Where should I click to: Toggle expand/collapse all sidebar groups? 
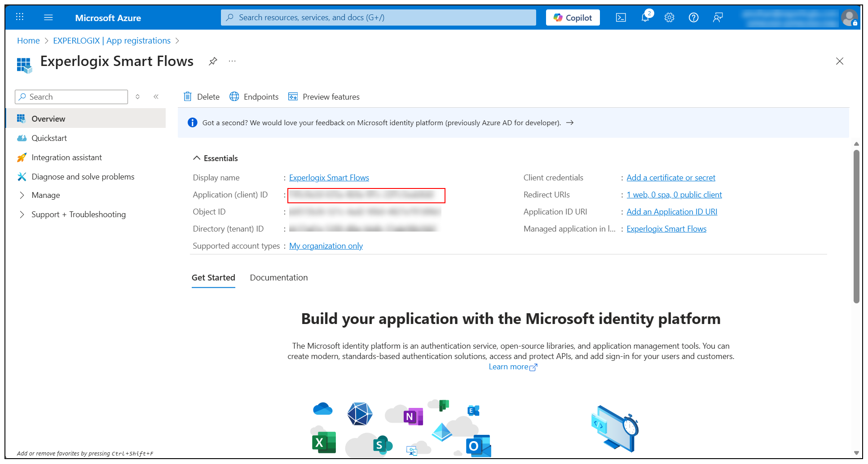[137, 96]
